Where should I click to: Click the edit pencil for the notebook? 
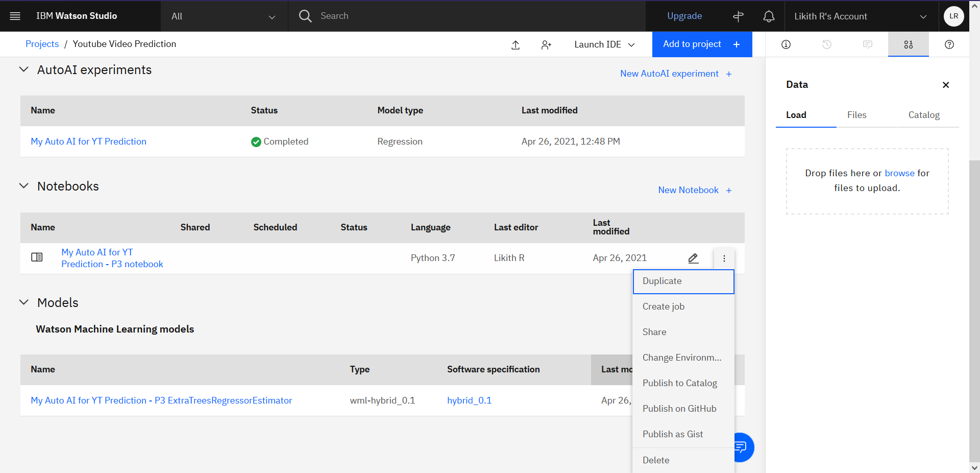(x=693, y=258)
